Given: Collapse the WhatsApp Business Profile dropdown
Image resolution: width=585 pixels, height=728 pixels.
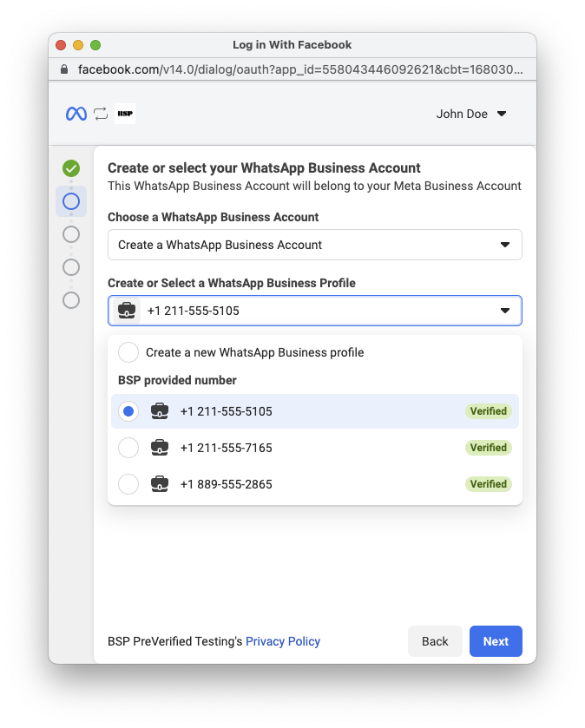Looking at the screenshot, I should [x=315, y=311].
